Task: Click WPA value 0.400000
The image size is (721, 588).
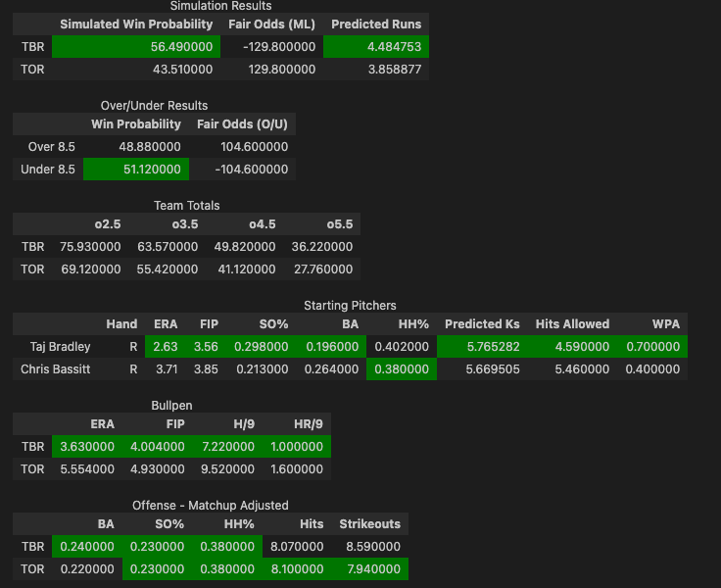Action: (x=652, y=369)
